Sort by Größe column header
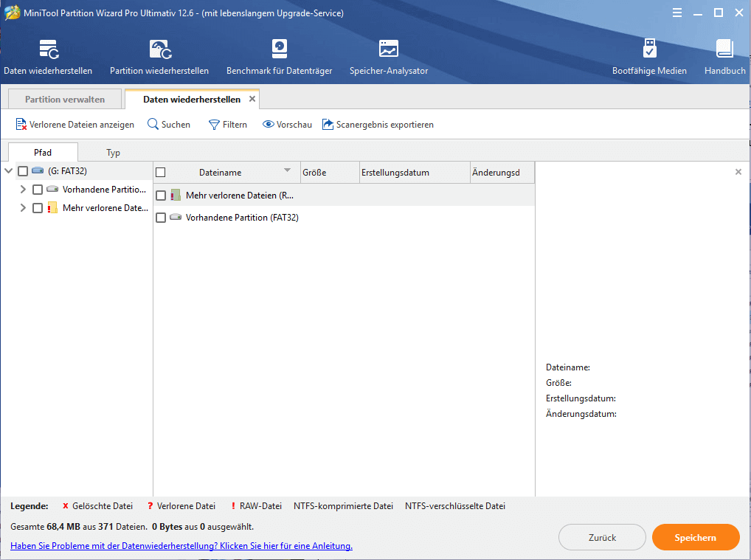 330,173
